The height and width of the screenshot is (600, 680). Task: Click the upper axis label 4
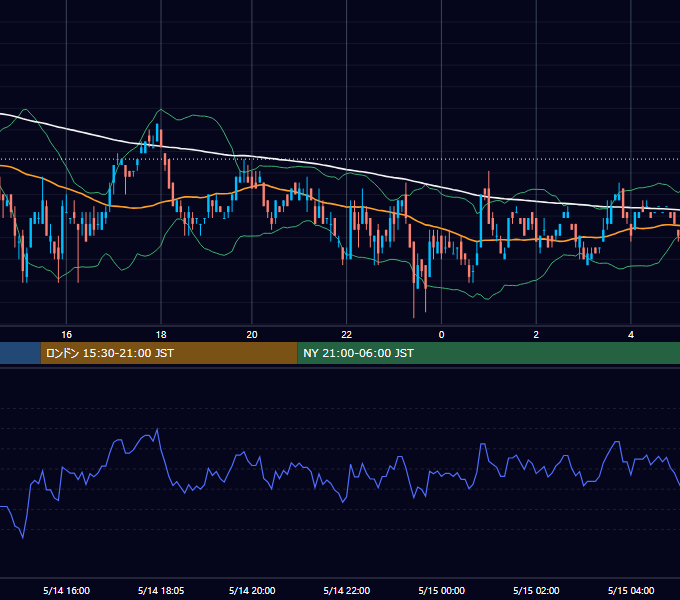(x=631, y=335)
